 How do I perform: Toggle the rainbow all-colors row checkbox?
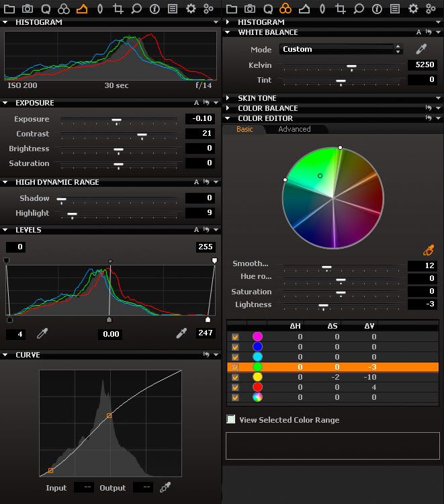point(235,397)
